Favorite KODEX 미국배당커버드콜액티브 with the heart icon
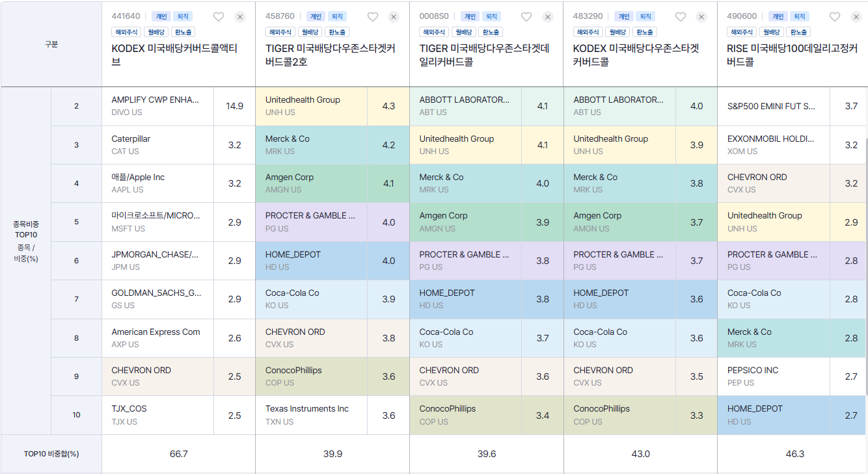This screenshot has width=868, height=474. (x=219, y=17)
